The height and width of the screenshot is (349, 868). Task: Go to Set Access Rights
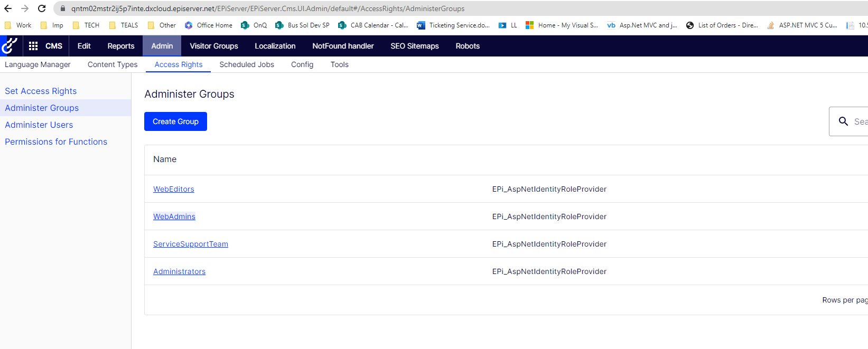click(41, 91)
